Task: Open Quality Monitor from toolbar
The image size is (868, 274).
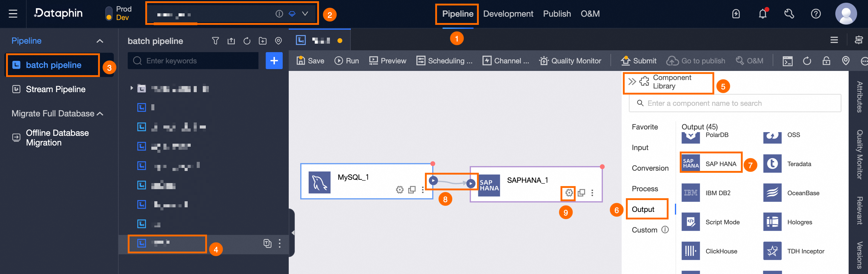Action: (x=570, y=61)
